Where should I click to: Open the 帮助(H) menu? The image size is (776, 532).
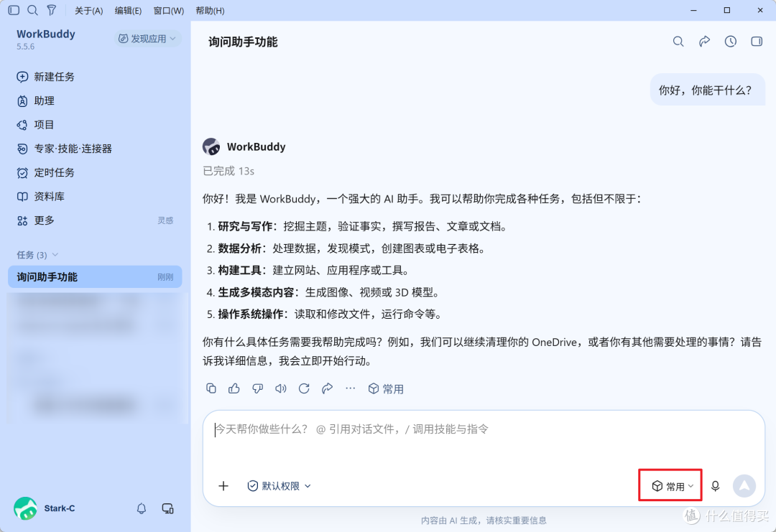(210, 10)
